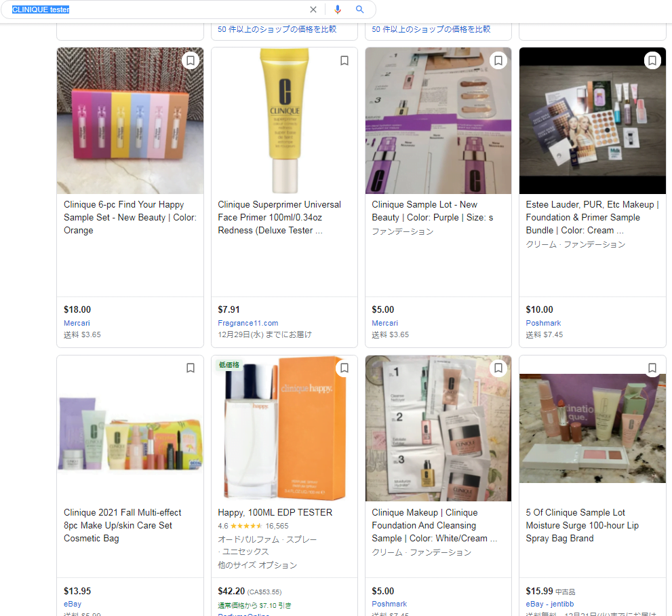This screenshot has width=672, height=616.
Task: Clear the search box with the X icon
Action: pyautogui.click(x=313, y=9)
